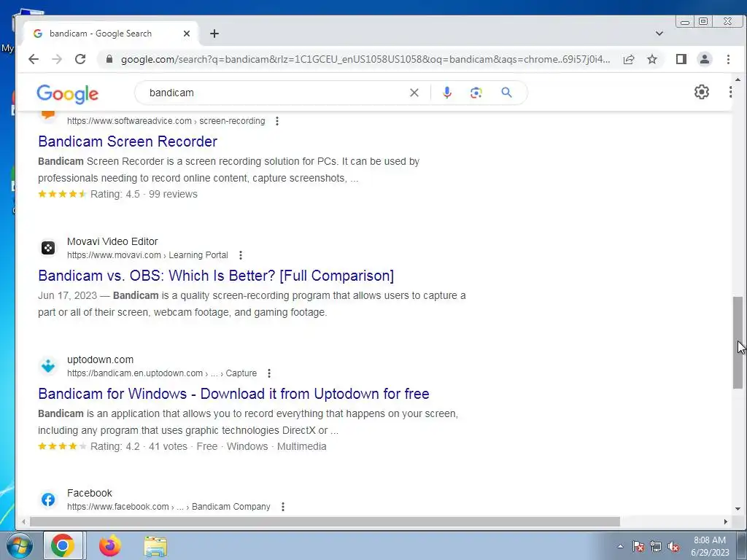Viewport: 747px width, 560px height.
Task: Open Bandicam for Windows Uptodown link
Action: 233,394
